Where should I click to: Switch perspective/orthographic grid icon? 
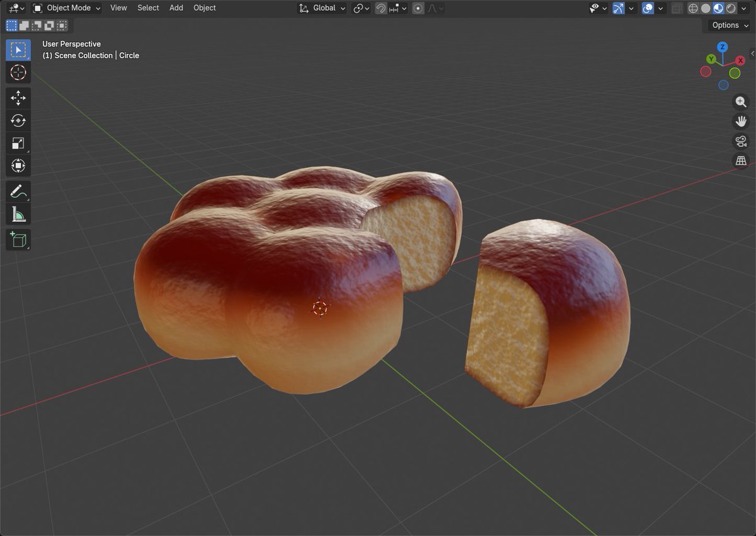(x=741, y=161)
